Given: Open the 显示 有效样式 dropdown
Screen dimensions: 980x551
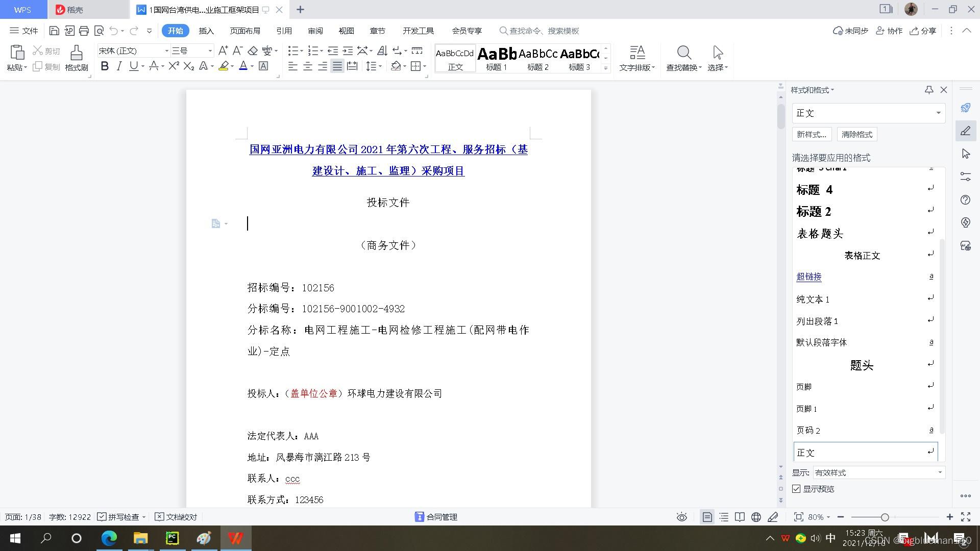Looking at the screenshot, I should (879, 472).
